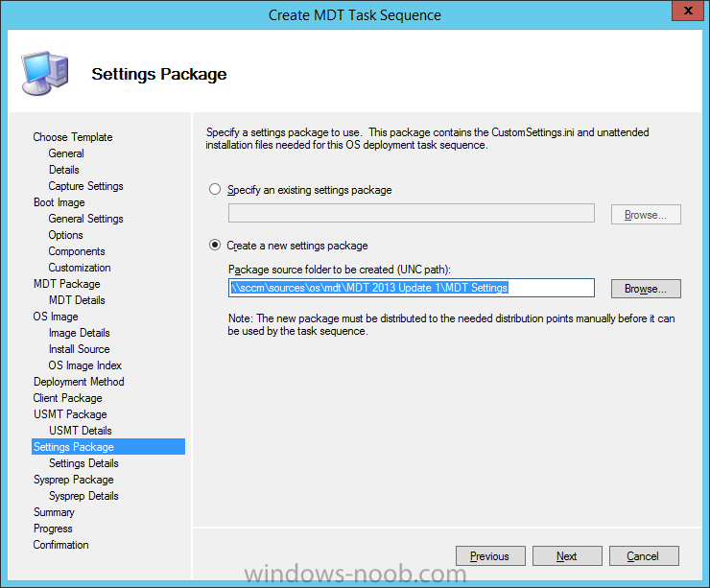This screenshot has height=588, width=710.
Task: Open the Deployment Method step
Action: (x=79, y=382)
